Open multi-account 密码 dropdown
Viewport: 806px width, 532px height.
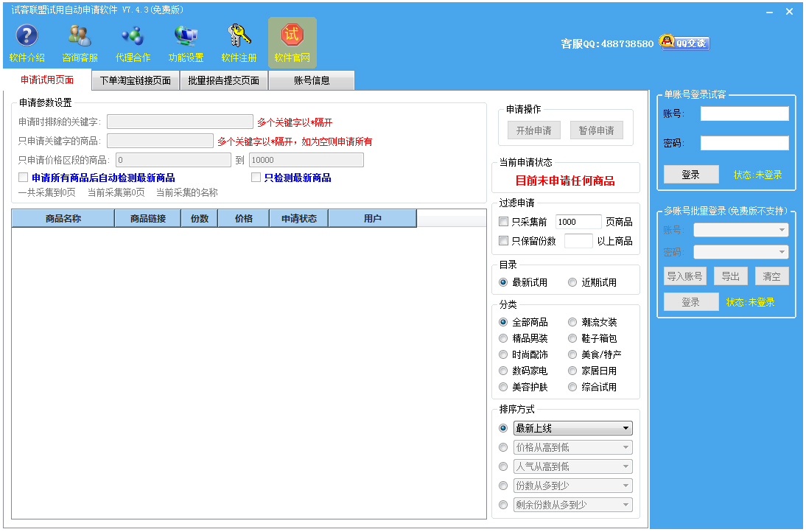(x=740, y=252)
